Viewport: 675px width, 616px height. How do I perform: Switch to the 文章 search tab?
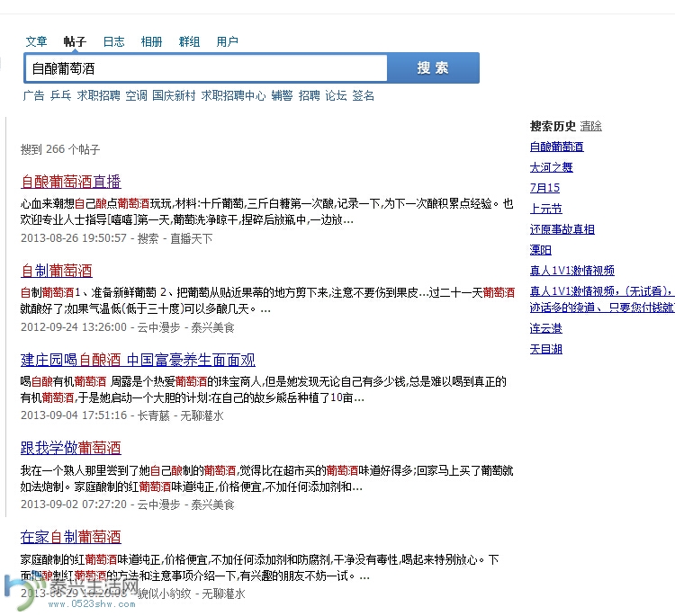pyautogui.click(x=36, y=41)
